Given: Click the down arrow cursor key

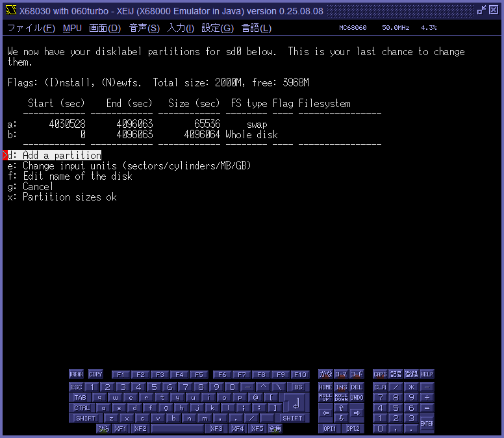Looking at the screenshot, I should tap(341, 418).
